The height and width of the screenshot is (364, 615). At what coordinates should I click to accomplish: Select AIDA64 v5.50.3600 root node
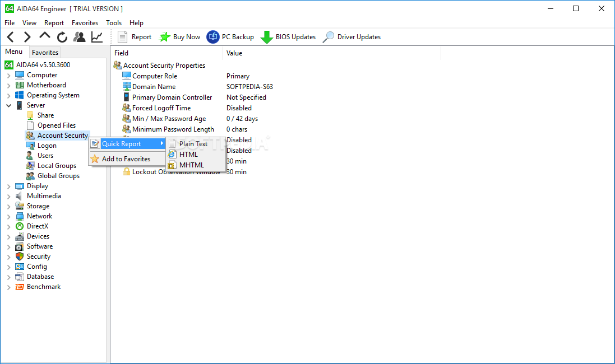38,64
